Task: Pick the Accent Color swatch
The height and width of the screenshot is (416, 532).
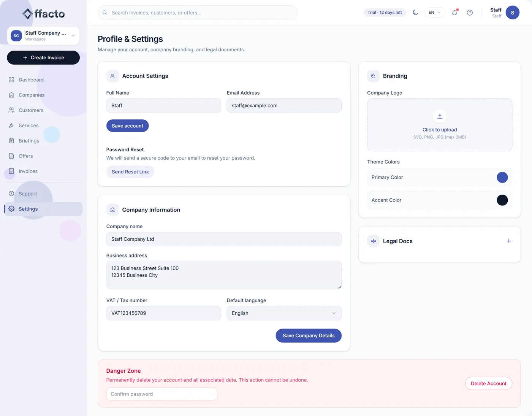Action: click(502, 200)
